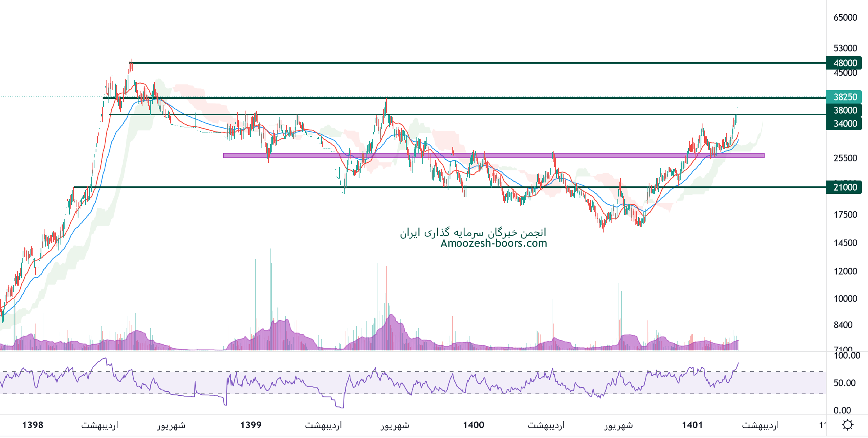Click the 100.00 label on RSI scale
This screenshot has height=438, width=868.
847,356
